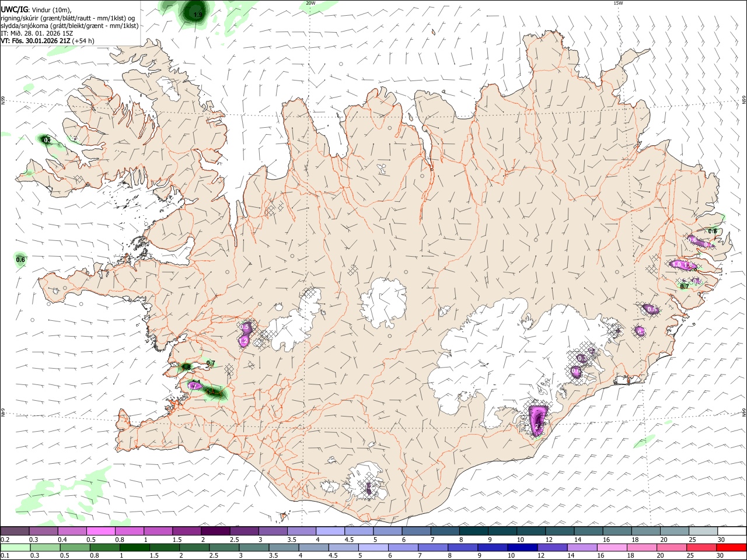Click the '1.9' rain value in the dark green blob
Image resolution: width=747 pixels, height=560 pixels.
click(198, 15)
